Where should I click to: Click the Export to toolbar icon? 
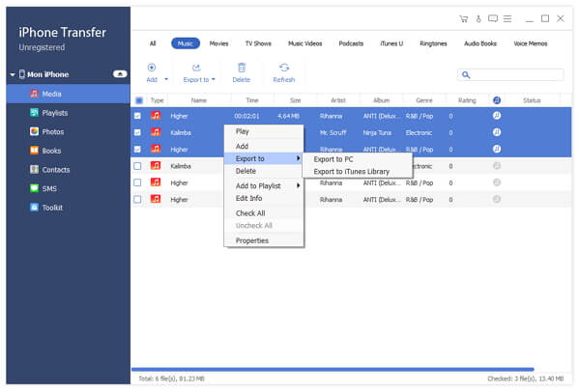point(196,68)
